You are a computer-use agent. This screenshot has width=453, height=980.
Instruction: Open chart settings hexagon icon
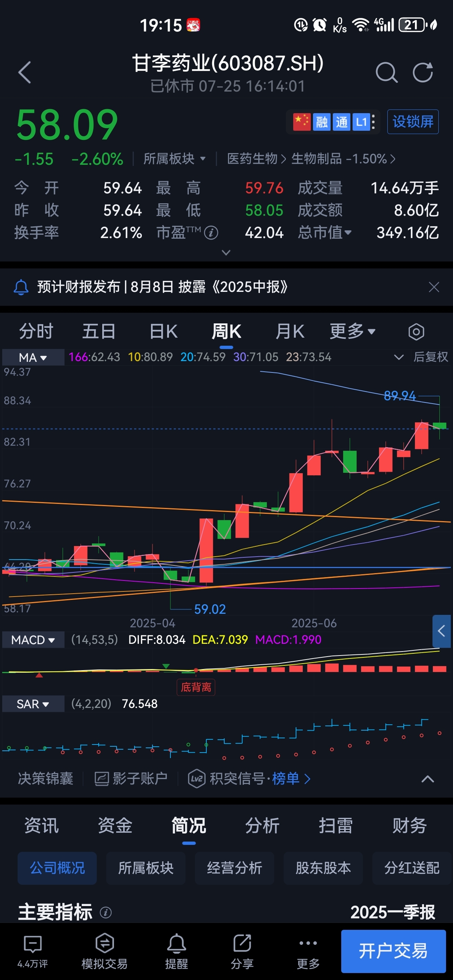(x=416, y=332)
